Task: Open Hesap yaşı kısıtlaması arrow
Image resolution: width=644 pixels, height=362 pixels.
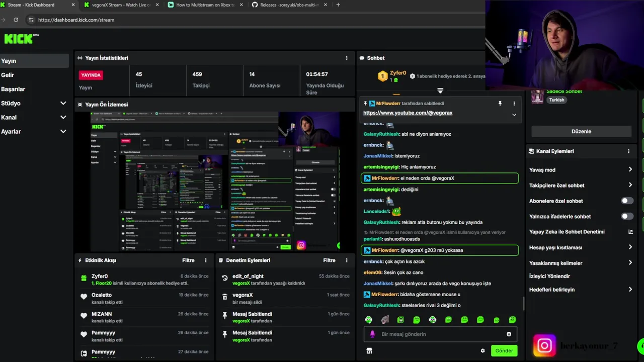Action: point(630,247)
